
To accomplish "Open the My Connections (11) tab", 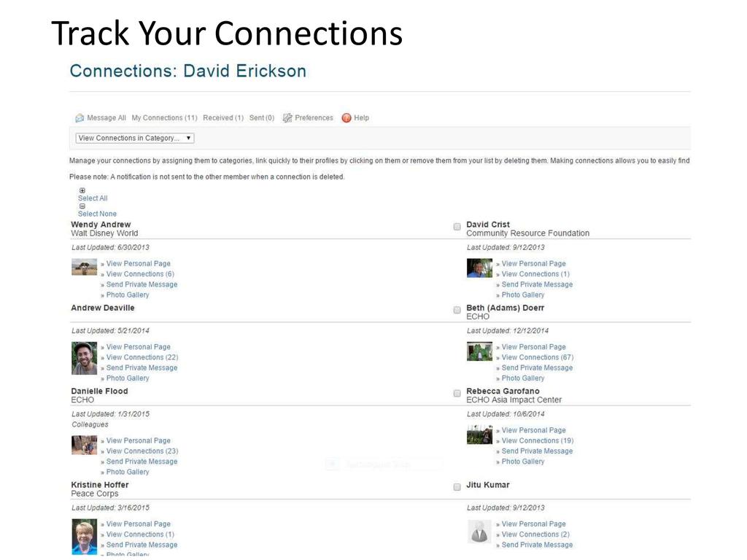I will (x=164, y=118).
